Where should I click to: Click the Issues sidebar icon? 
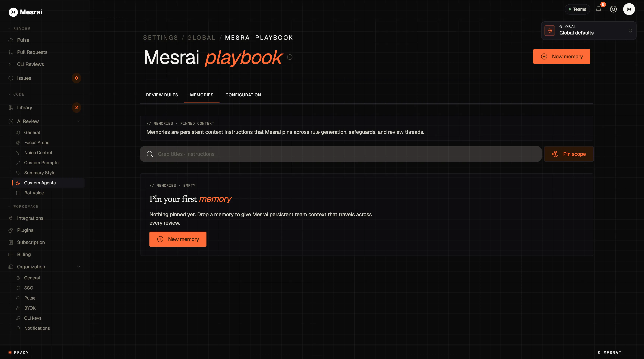click(11, 78)
